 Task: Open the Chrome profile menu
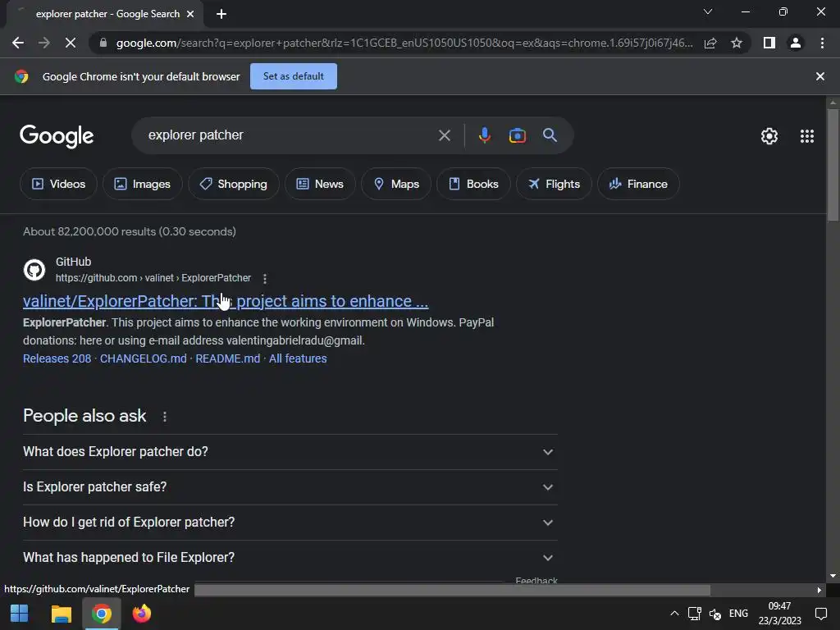796,43
